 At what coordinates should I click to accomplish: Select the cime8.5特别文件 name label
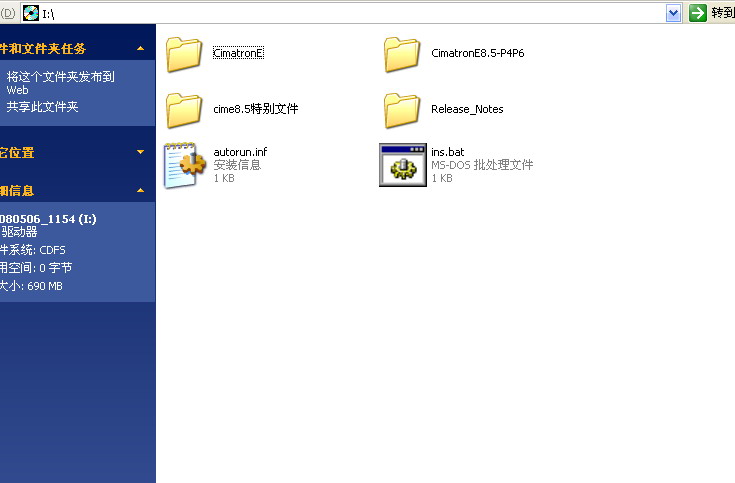click(x=255, y=109)
